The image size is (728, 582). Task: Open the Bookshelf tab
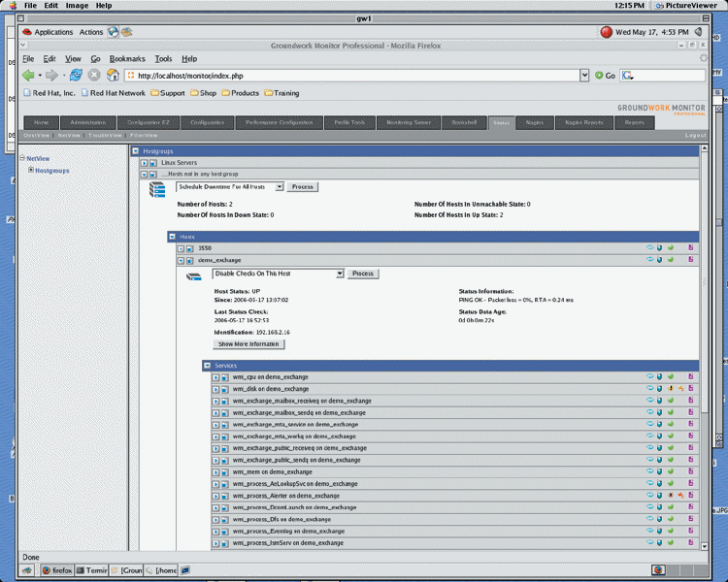(464, 122)
